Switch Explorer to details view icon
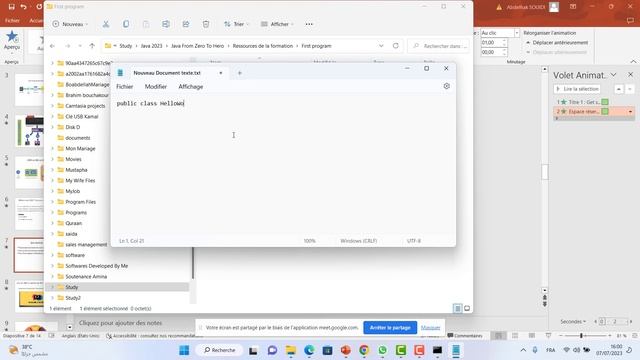The width and height of the screenshot is (640, 360). pyautogui.click(x=458, y=309)
